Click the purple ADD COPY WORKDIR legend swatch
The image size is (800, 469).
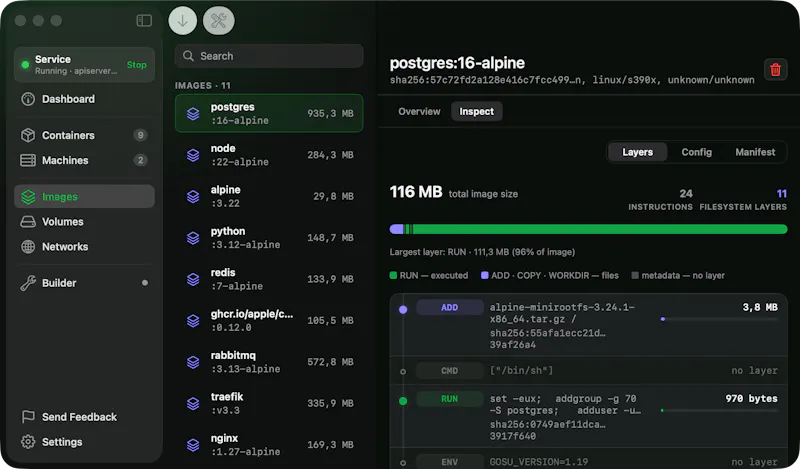(485, 276)
